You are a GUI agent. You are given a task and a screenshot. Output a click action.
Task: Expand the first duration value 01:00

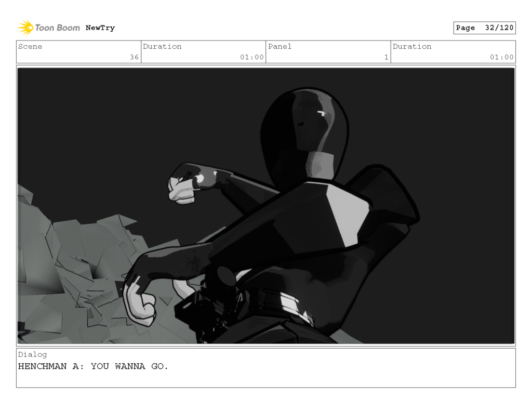click(x=252, y=58)
